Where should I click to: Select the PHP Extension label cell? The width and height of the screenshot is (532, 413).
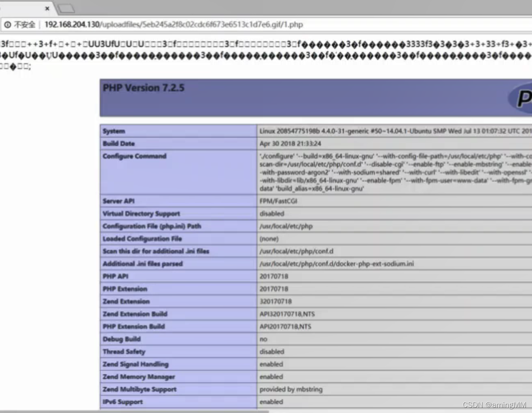[x=178, y=289]
